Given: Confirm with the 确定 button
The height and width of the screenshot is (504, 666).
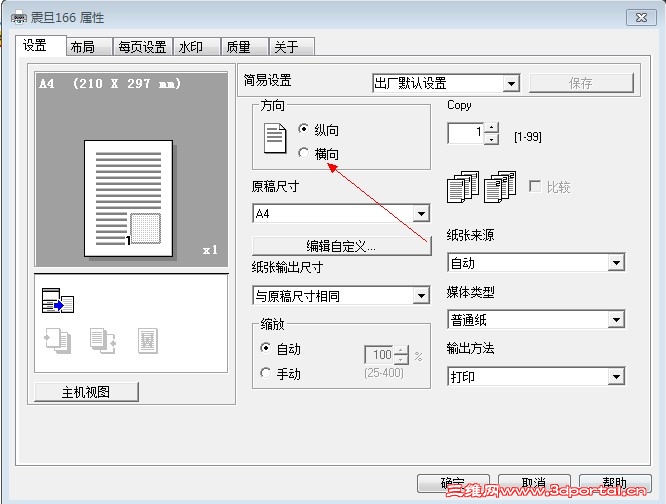Looking at the screenshot, I should [x=453, y=484].
